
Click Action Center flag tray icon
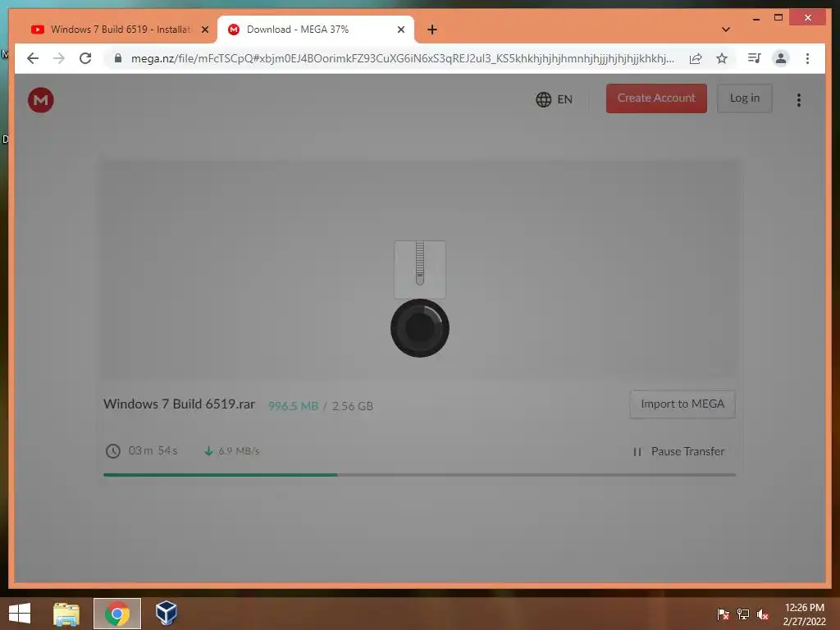pyautogui.click(x=723, y=614)
